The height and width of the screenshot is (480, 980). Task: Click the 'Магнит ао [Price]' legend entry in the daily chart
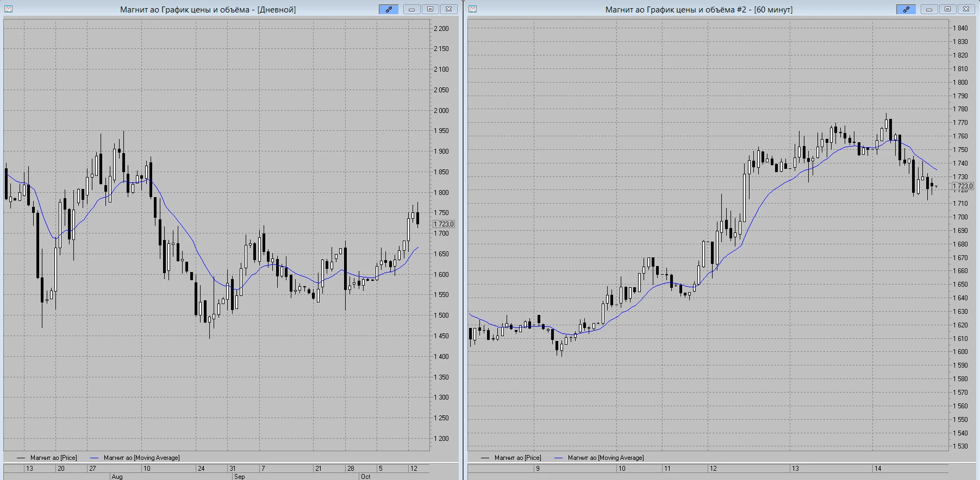coord(47,458)
